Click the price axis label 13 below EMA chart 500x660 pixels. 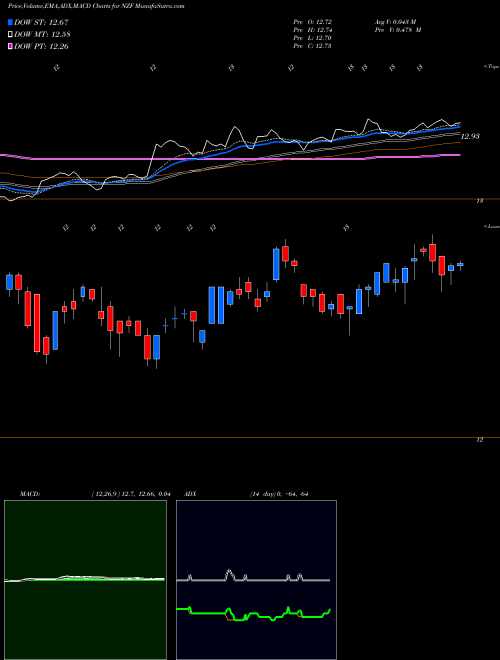click(480, 201)
